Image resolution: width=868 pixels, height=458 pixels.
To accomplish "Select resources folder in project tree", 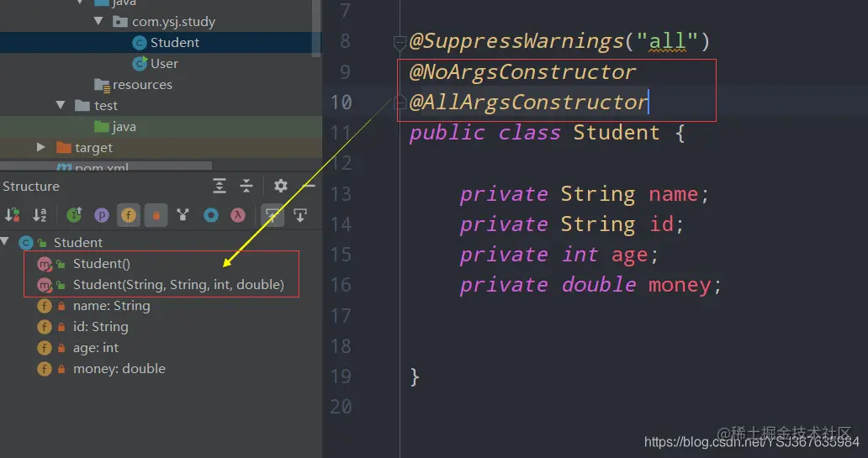I will tap(142, 85).
